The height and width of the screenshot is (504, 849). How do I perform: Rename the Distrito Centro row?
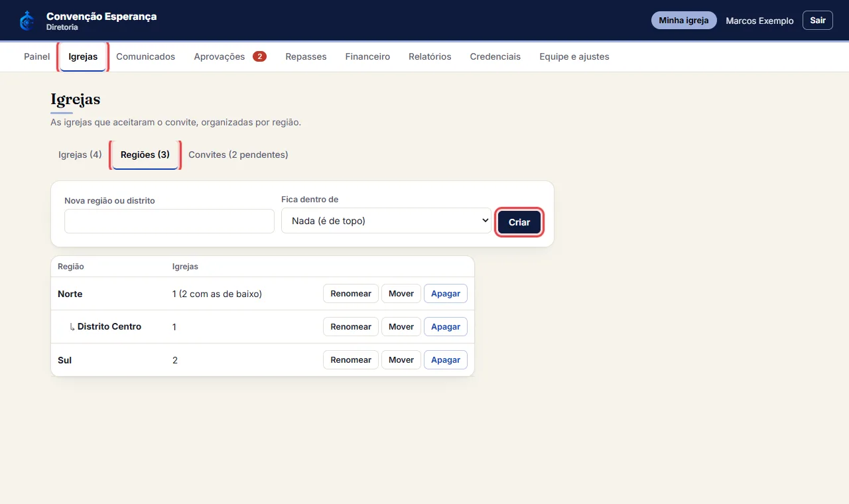click(x=351, y=327)
